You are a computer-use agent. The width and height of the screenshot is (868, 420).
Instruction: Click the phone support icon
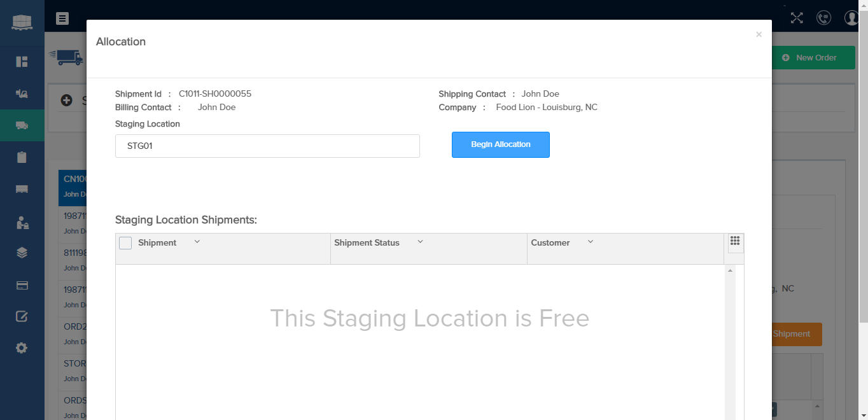point(824,18)
